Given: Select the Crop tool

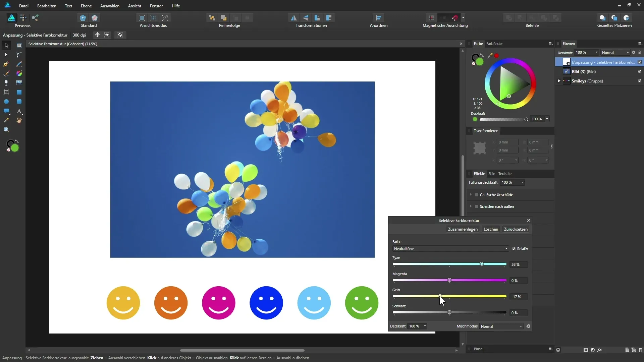Looking at the screenshot, I should pos(6,92).
